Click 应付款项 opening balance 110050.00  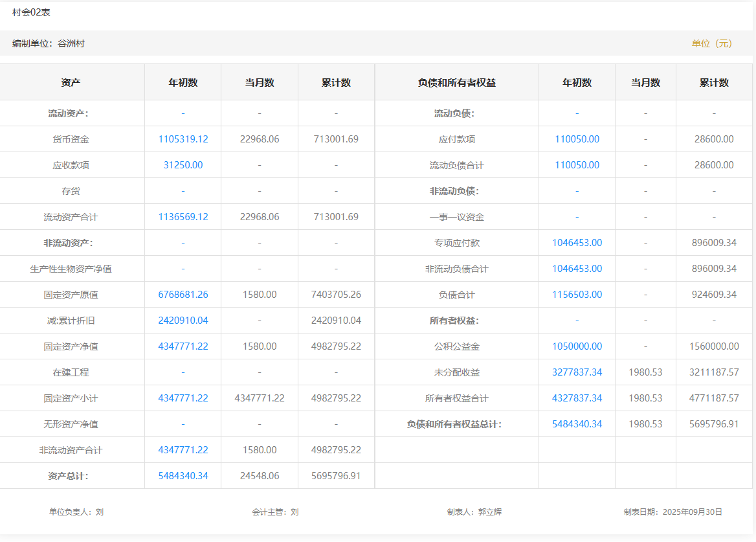(x=577, y=139)
